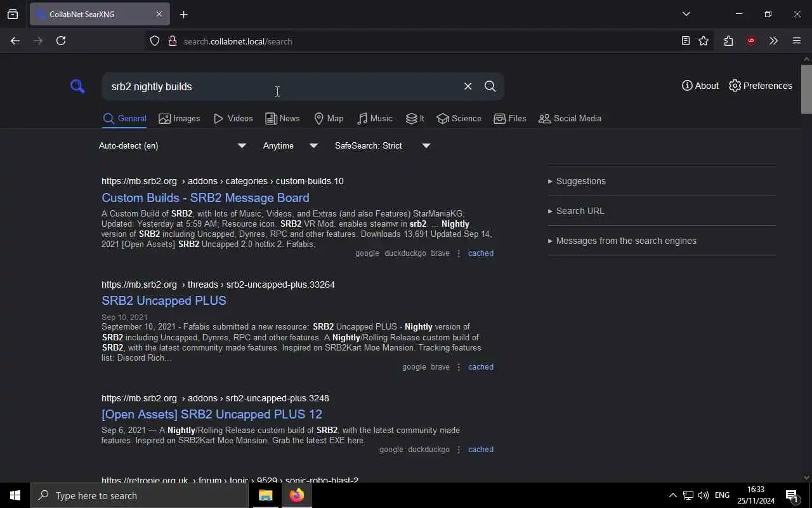Viewport: 812px width, 508px height.
Task: Open cached link for SRB2 Uncapped PLUS result
Action: coord(481,367)
